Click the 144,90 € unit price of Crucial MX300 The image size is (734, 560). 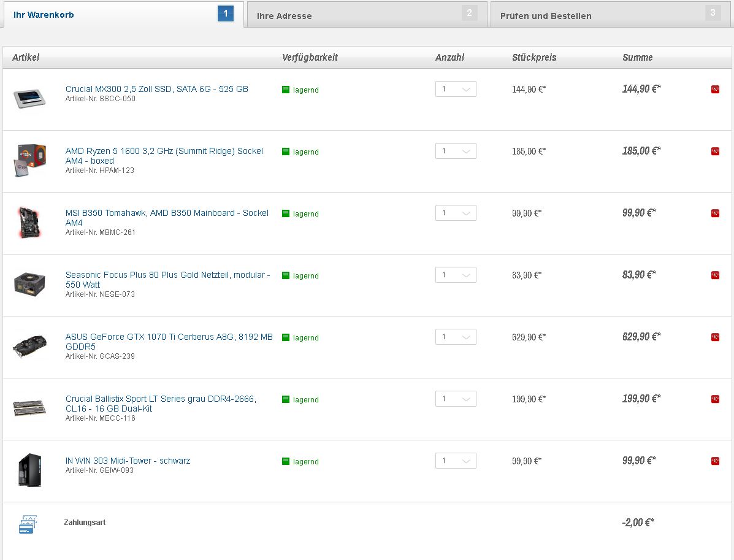[529, 89]
